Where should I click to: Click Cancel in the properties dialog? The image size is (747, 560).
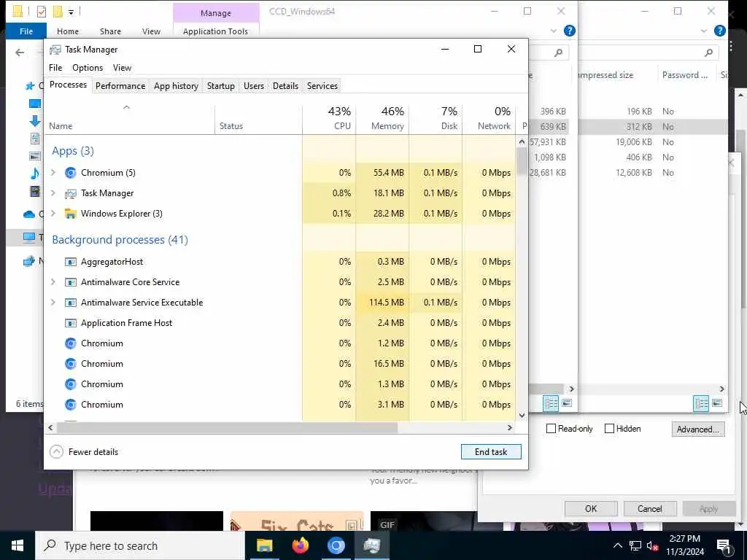(650, 508)
